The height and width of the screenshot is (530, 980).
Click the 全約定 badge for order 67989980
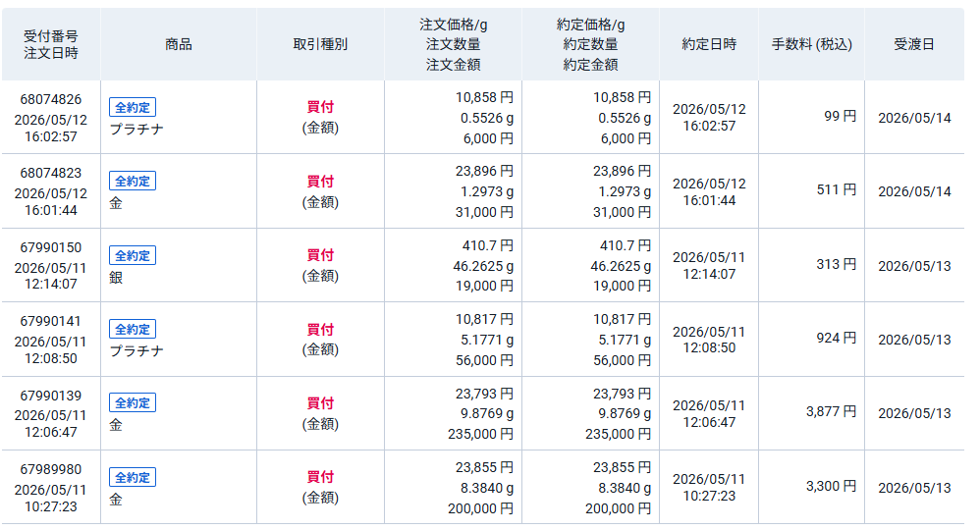[x=133, y=478]
